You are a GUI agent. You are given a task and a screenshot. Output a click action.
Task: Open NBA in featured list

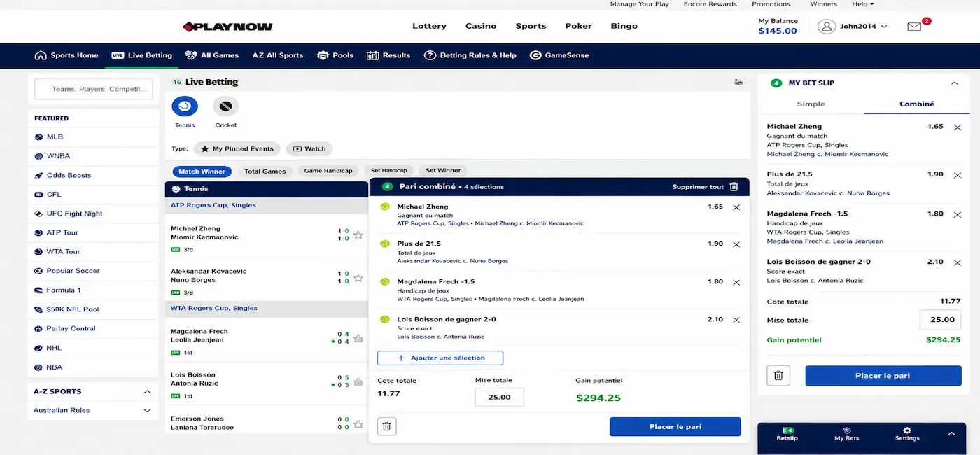click(x=94, y=367)
